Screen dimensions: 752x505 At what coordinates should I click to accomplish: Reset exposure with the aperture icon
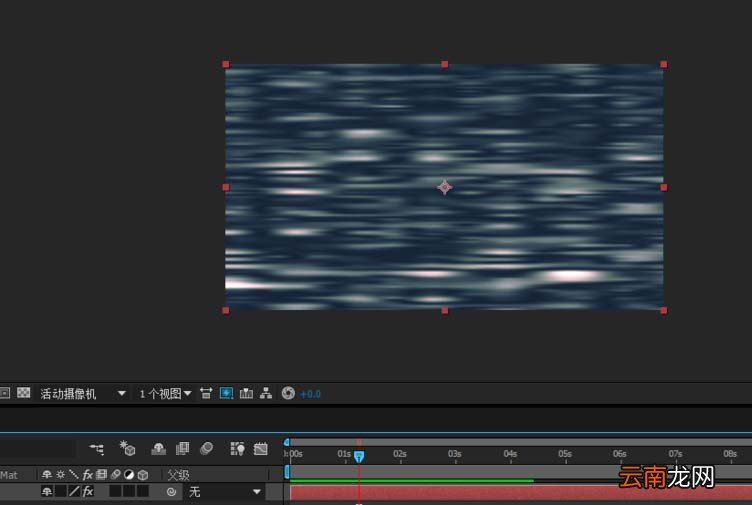[288, 393]
